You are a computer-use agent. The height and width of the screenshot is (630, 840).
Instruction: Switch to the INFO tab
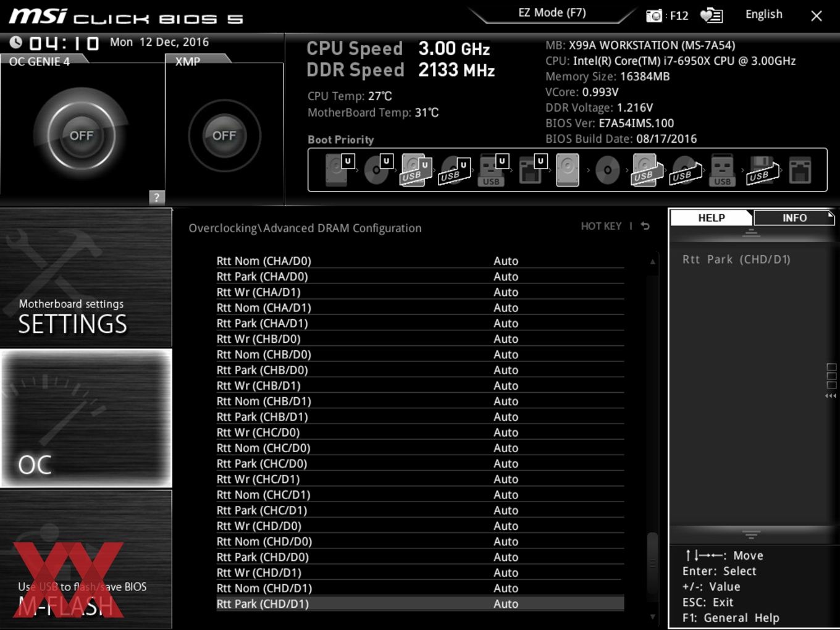(x=794, y=217)
